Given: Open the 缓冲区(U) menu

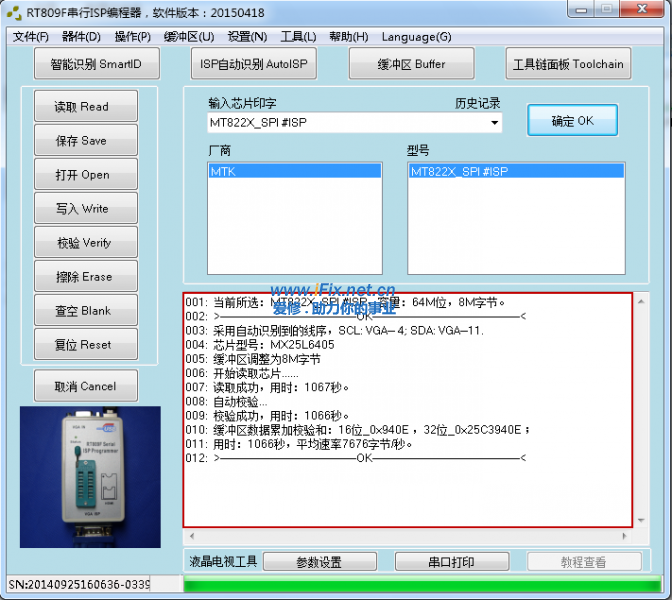Looking at the screenshot, I should 189,37.
